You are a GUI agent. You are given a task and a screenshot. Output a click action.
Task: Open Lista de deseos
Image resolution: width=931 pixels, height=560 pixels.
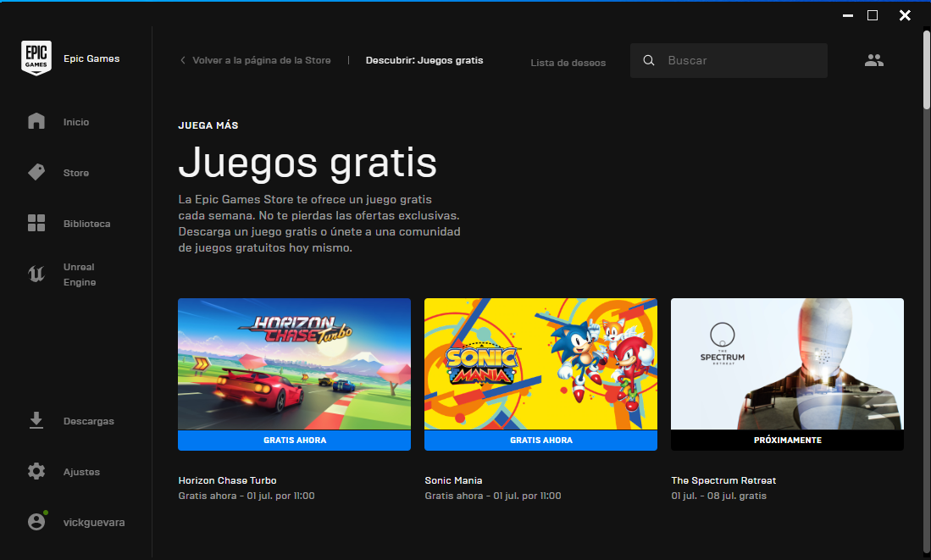(x=568, y=63)
